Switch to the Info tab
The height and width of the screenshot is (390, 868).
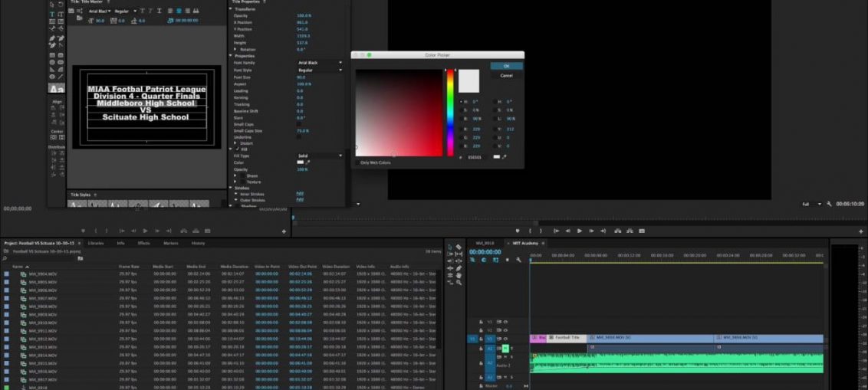[120, 244]
